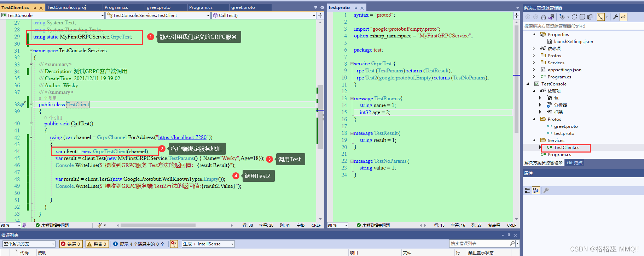This screenshot has width=644, height=256.
Task: Click the Solution Explorer home icon
Action: (x=544, y=17)
